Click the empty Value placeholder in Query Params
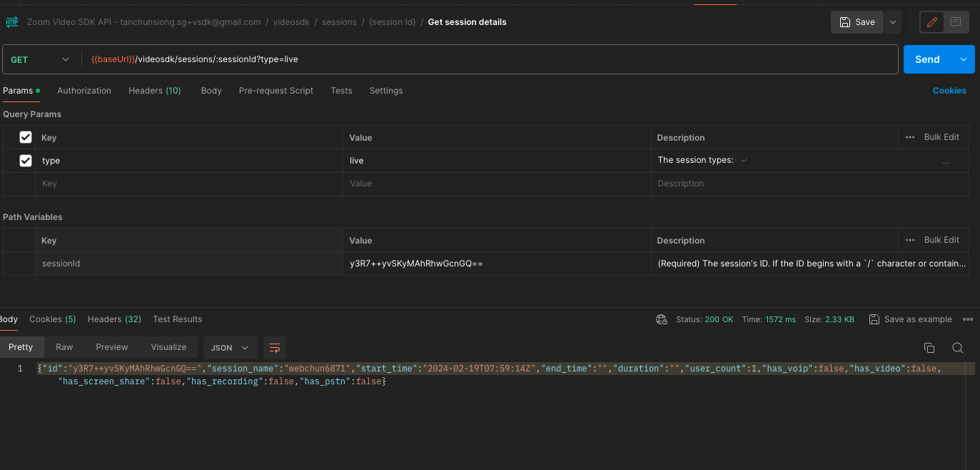This screenshot has height=470, width=980. pyautogui.click(x=497, y=184)
